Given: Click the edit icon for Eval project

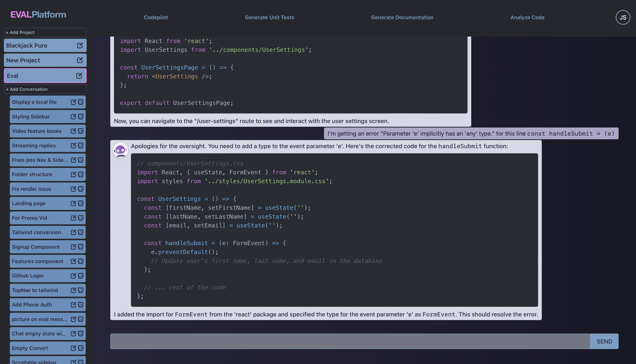Looking at the screenshot, I should [79, 75].
